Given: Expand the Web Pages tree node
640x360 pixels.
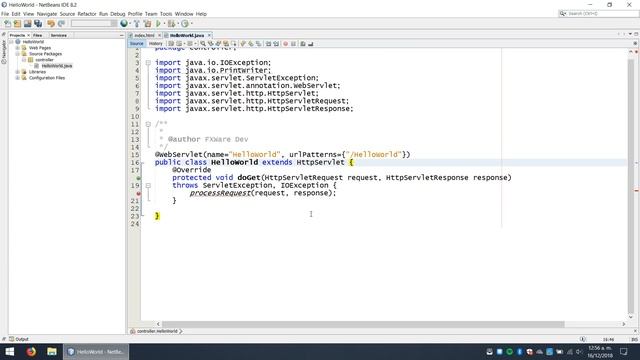Looking at the screenshot, I should [x=18, y=48].
